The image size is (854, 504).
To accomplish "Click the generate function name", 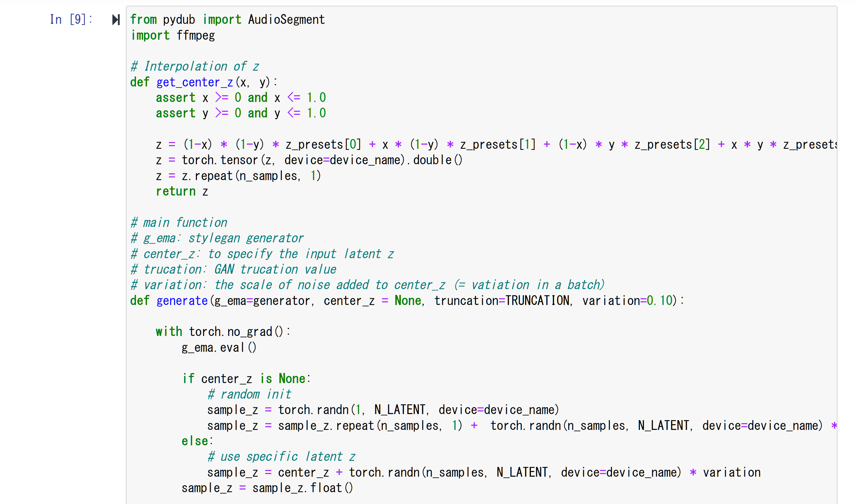I will [x=182, y=301].
